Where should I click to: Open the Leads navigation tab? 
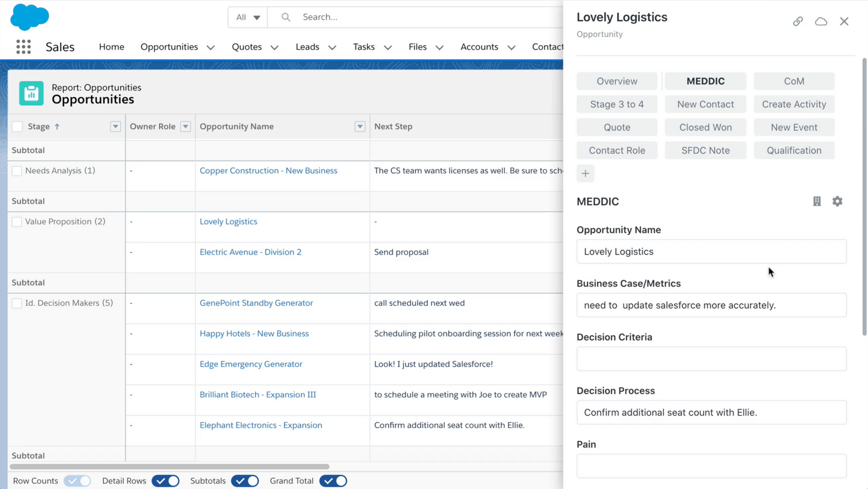pyautogui.click(x=307, y=46)
